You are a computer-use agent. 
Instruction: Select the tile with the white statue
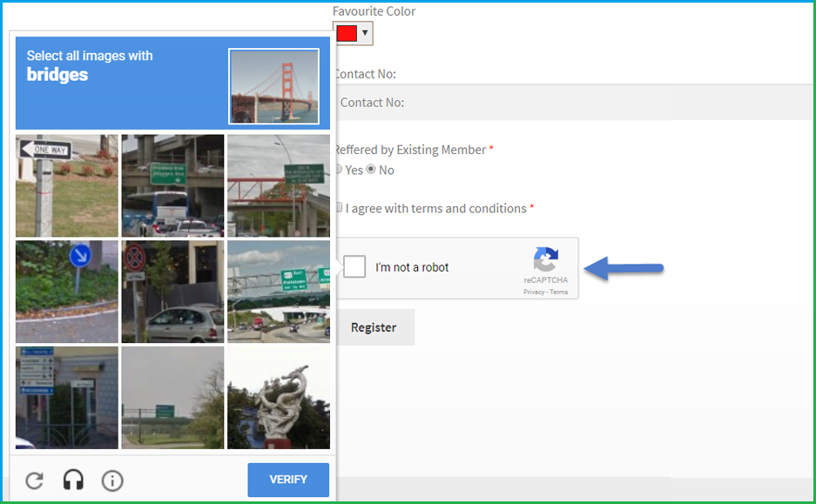[x=279, y=398]
